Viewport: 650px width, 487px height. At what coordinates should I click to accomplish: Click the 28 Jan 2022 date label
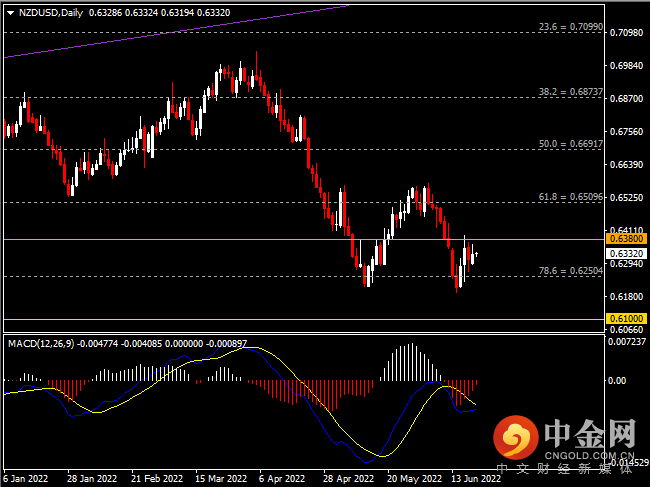point(92,479)
